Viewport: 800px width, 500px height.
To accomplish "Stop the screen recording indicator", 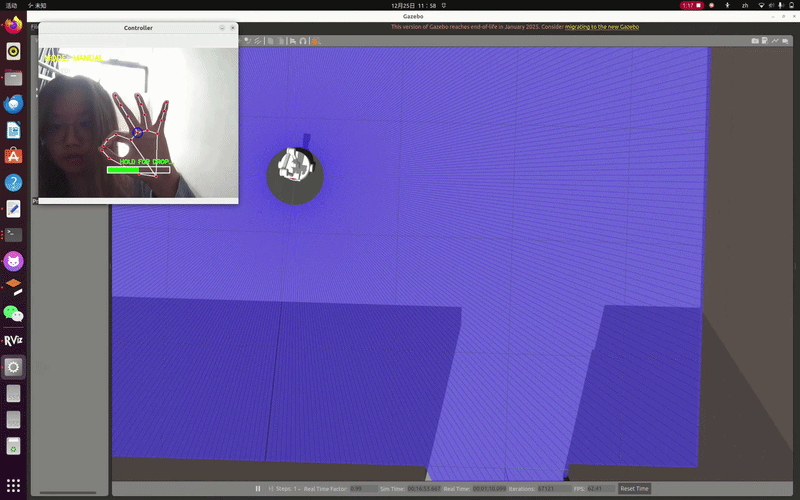I will pos(692,6).
